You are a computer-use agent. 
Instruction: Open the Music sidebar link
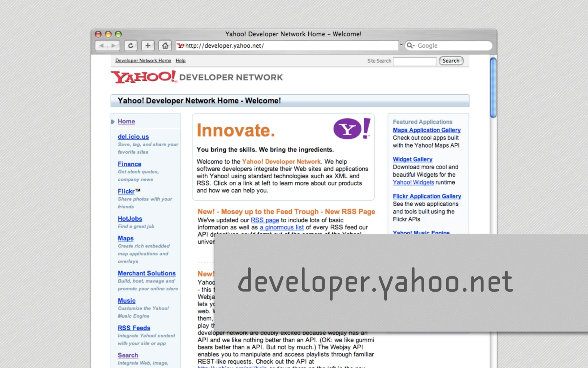tap(127, 301)
